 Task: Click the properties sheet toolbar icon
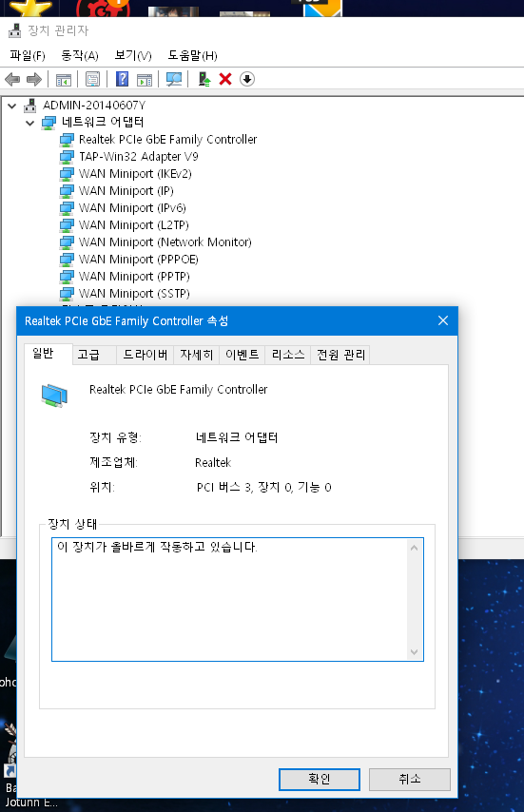point(92,79)
